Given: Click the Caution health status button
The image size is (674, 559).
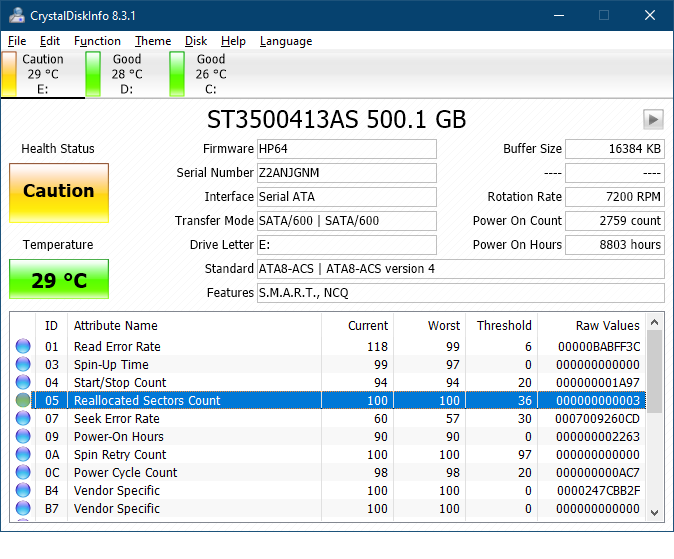Looking at the screenshot, I should click(x=59, y=193).
